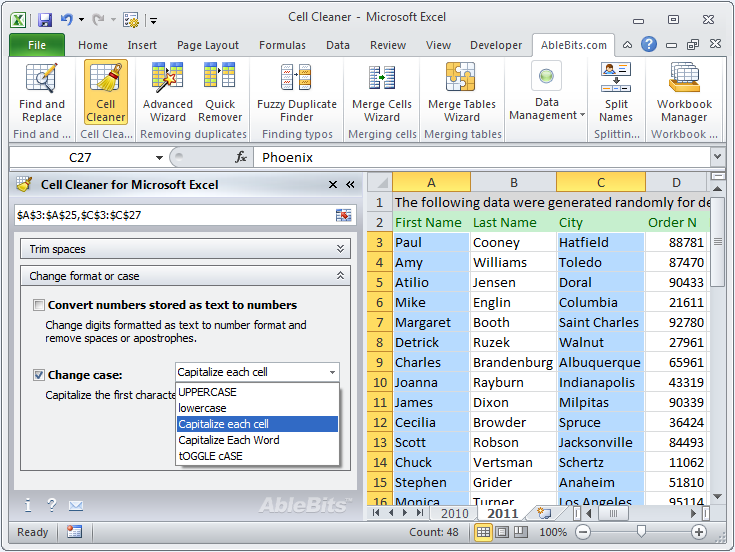Click the email envelope icon in Cell Cleaner

(76, 506)
